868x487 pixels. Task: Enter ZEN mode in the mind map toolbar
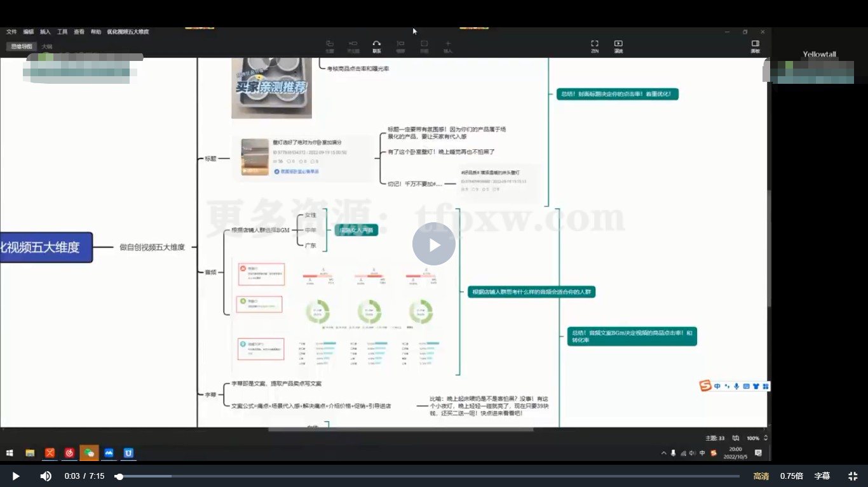[x=595, y=46]
